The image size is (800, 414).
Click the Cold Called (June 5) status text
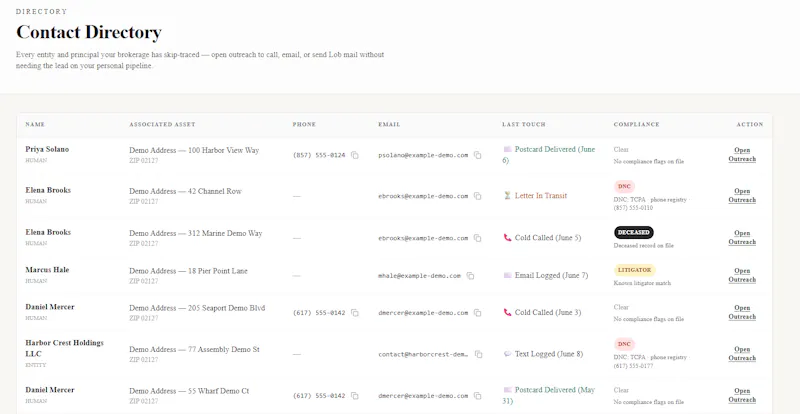[x=548, y=238]
